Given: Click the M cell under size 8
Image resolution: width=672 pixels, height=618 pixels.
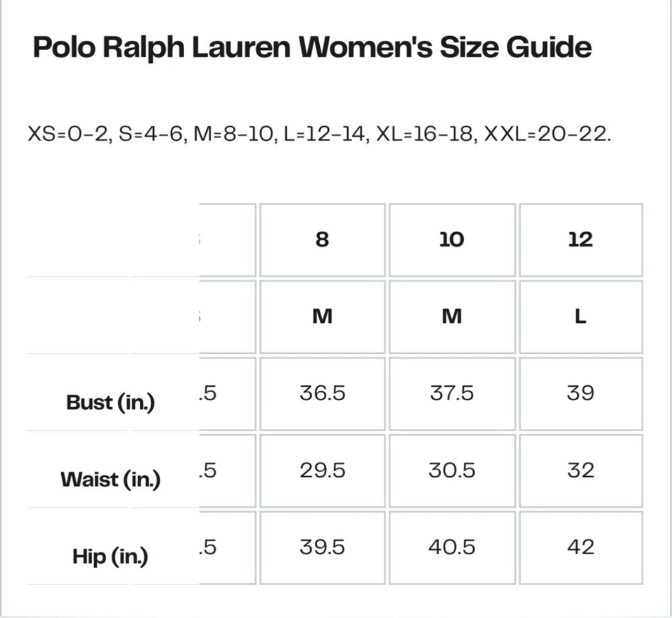Looking at the screenshot, I should point(322,317).
